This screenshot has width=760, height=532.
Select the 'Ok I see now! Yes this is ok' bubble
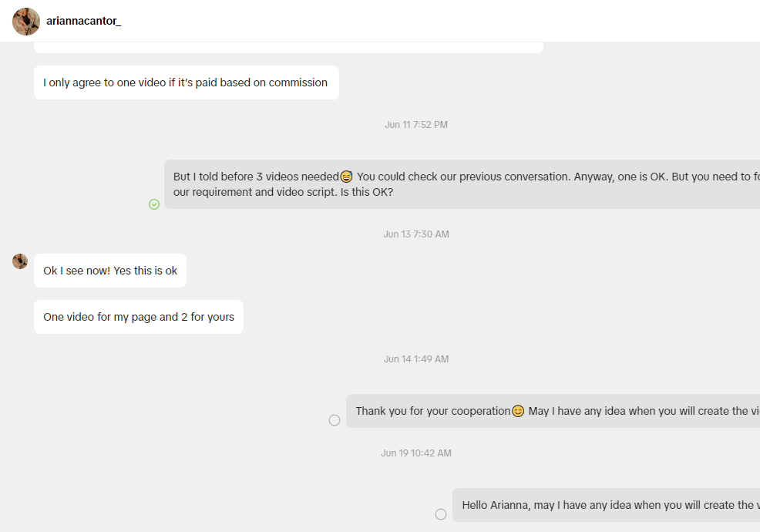pos(110,271)
